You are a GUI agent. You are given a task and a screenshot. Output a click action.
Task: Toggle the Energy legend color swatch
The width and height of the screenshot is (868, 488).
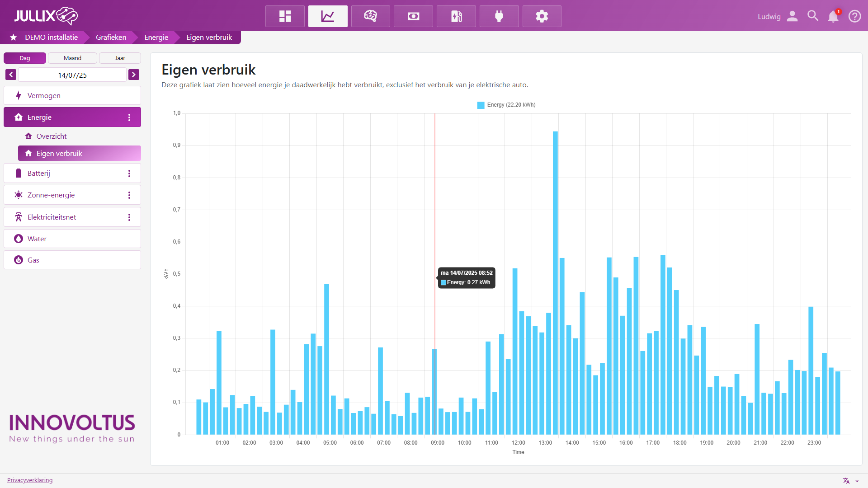[x=481, y=105]
